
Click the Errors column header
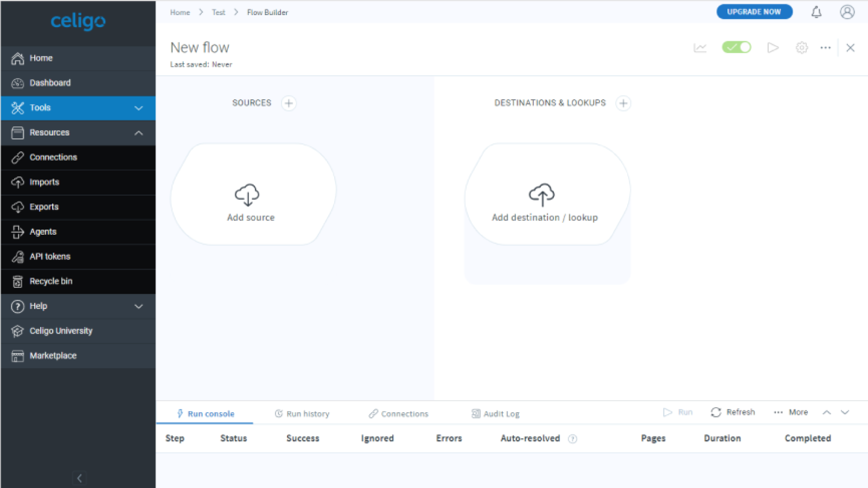tap(449, 438)
